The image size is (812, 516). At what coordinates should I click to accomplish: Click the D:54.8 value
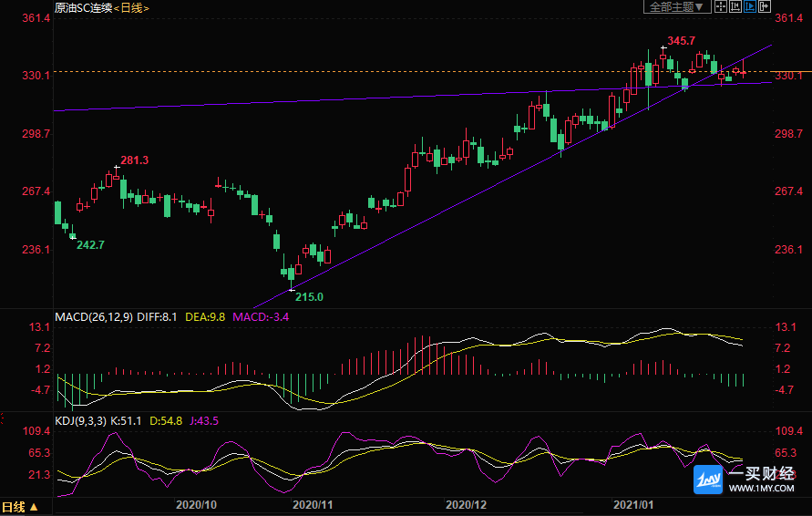coord(166,421)
